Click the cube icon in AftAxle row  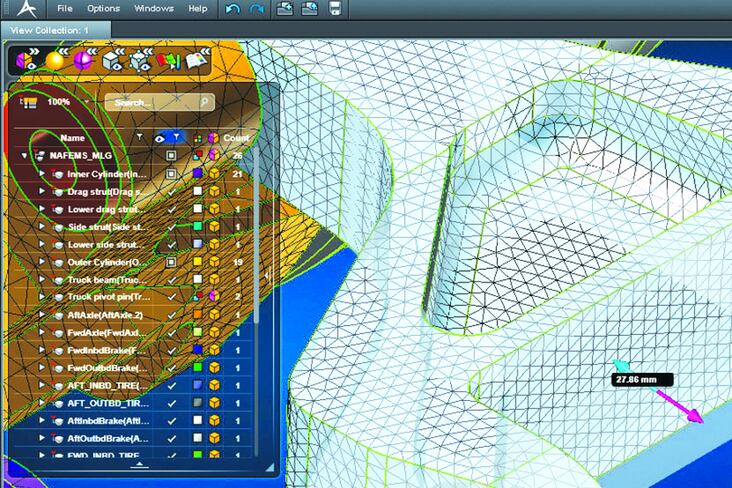(x=214, y=314)
